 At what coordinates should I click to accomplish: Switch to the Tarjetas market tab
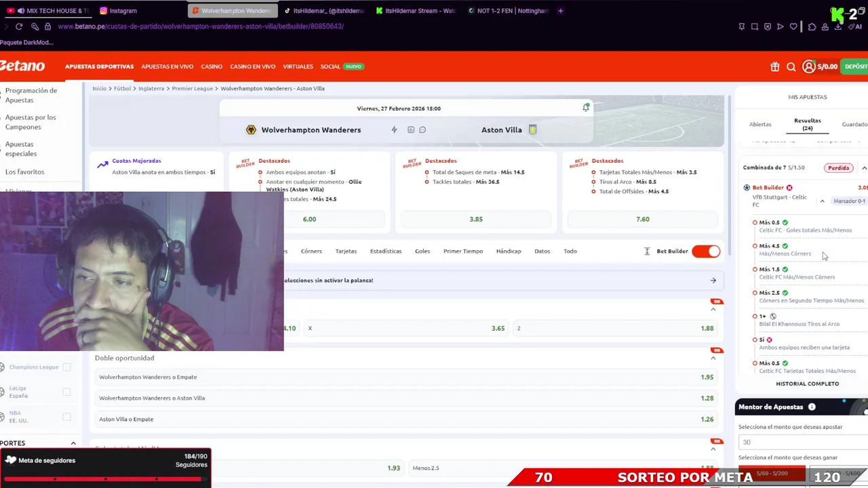point(346,251)
